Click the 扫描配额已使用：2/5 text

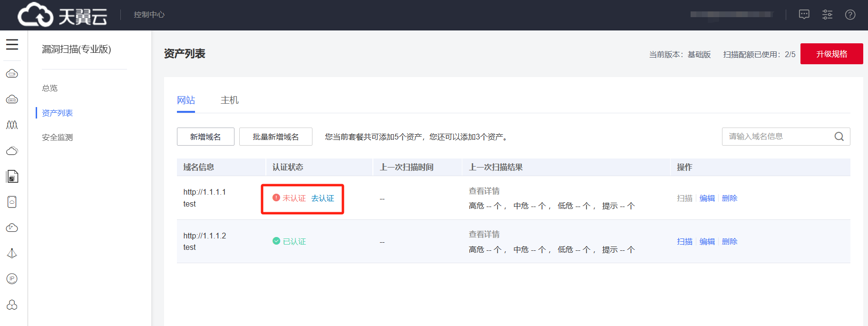(759, 54)
